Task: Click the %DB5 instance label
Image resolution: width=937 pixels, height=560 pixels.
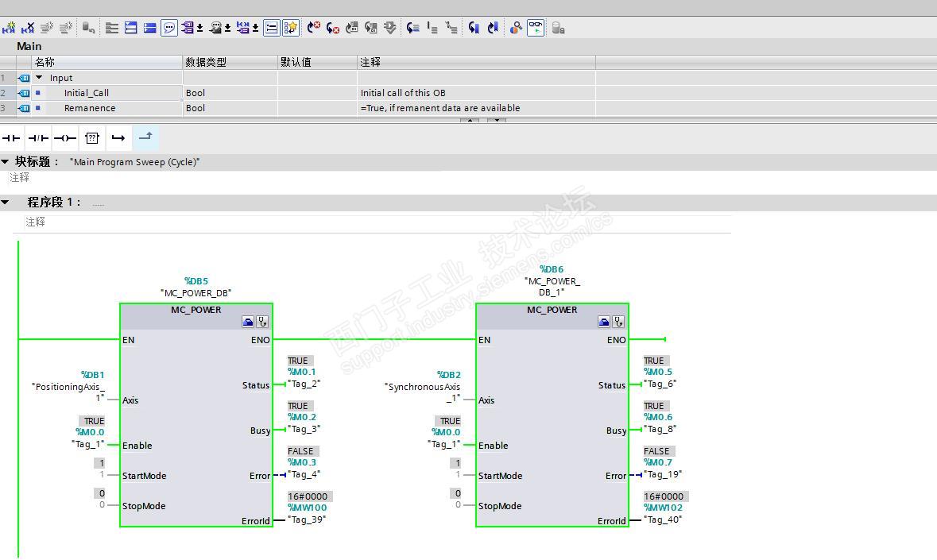Action: pos(196,281)
